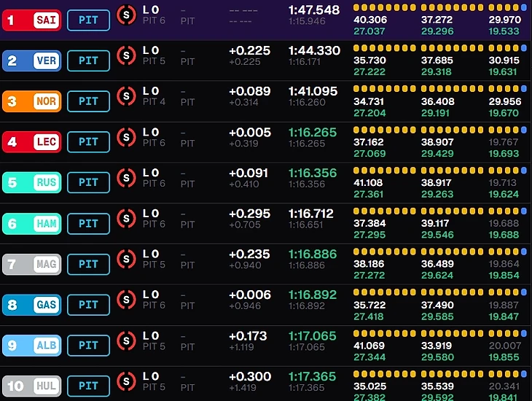Click the PIT status badge for VER
The height and width of the screenshot is (401, 532).
coord(89,61)
